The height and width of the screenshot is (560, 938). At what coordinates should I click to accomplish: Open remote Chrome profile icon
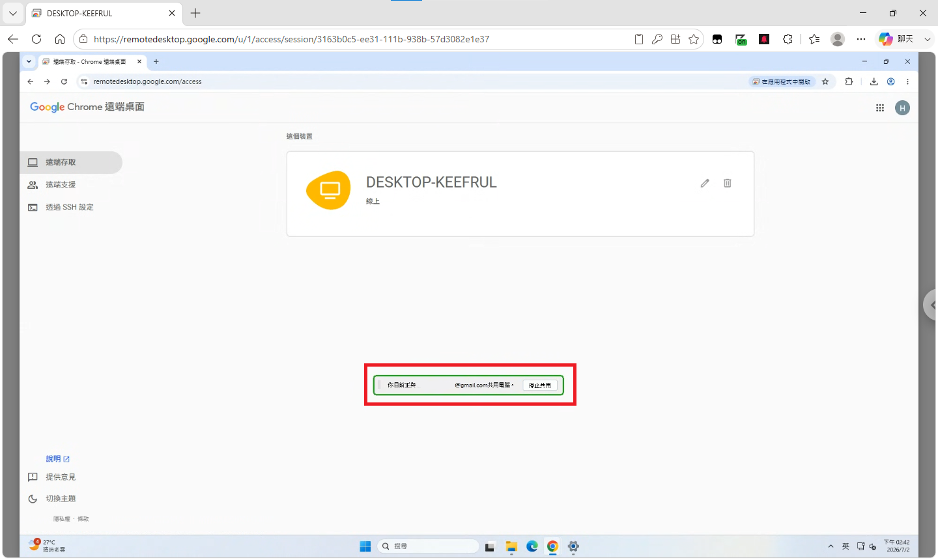pyautogui.click(x=890, y=81)
